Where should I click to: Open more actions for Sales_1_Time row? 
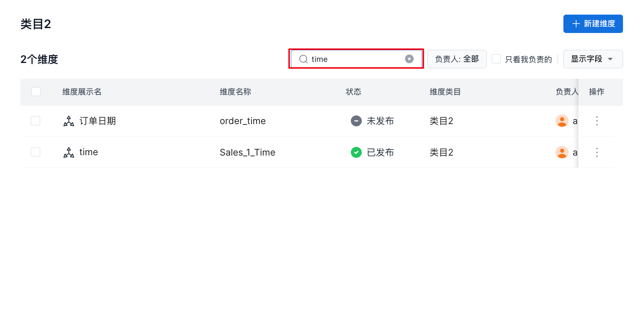click(597, 152)
